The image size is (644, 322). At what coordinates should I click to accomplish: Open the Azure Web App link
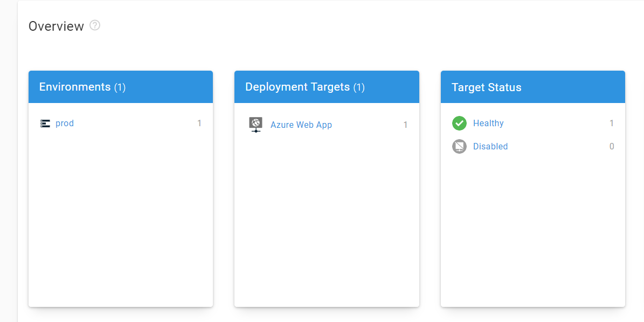(x=301, y=125)
